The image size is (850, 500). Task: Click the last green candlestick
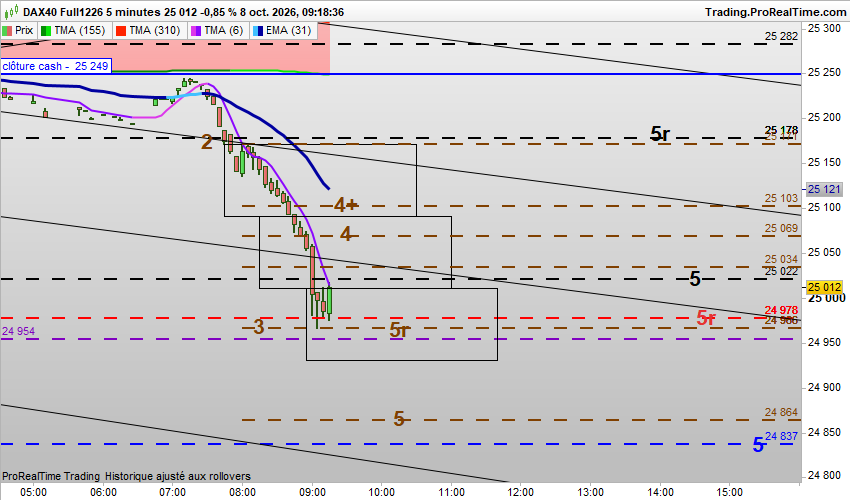pyautogui.click(x=330, y=302)
